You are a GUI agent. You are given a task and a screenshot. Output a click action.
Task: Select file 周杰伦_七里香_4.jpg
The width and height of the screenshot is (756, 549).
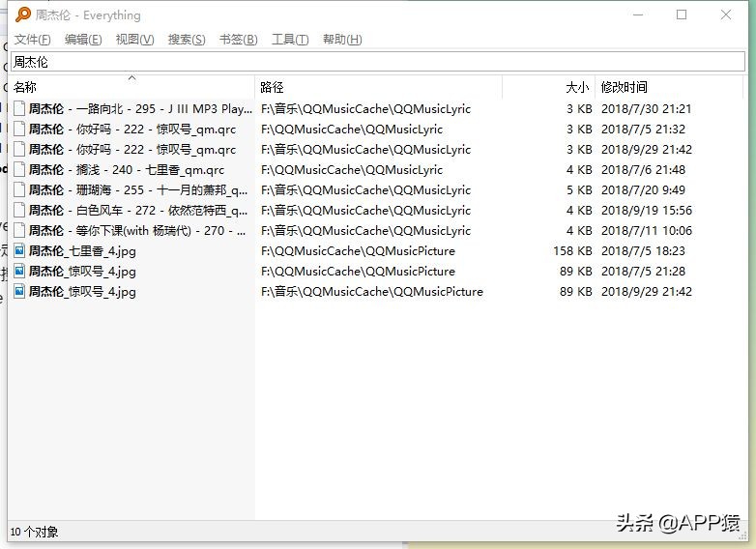click(82, 250)
